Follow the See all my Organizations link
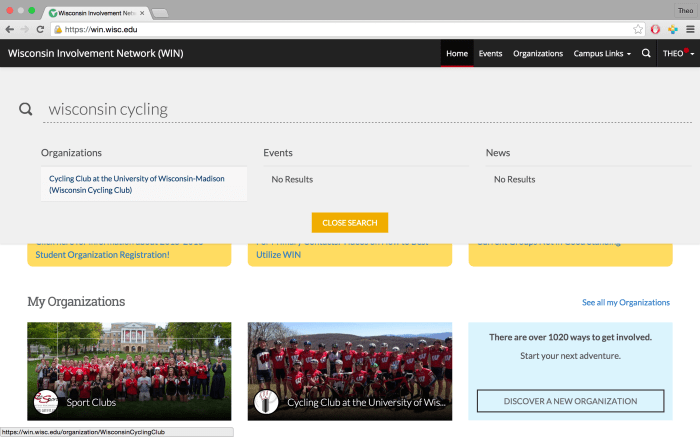 (x=625, y=302)
